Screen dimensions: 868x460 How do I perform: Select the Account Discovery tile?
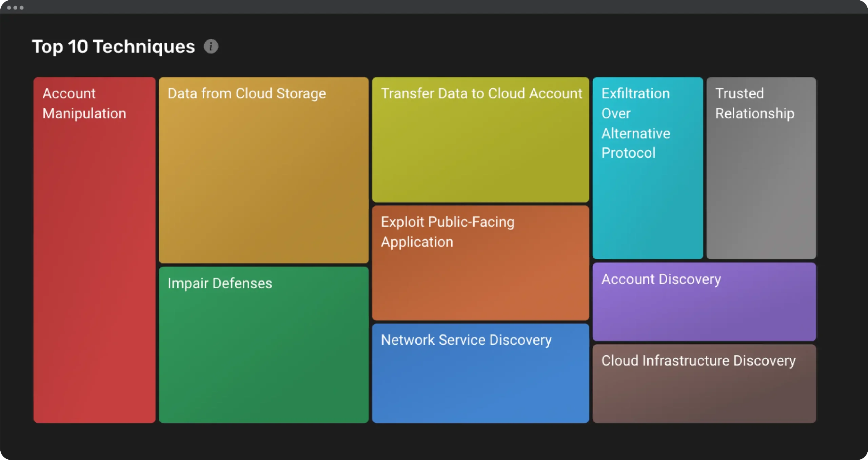point(704,302)
